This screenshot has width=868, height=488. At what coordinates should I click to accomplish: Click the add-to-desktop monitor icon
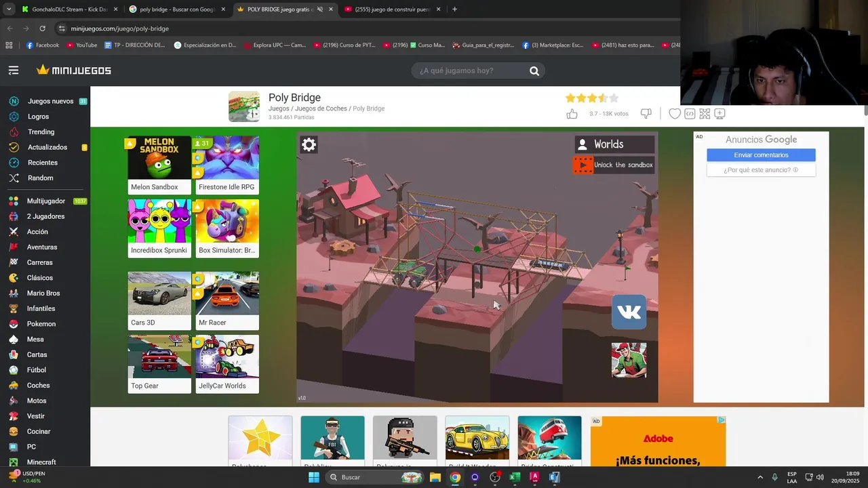point(719,114)
